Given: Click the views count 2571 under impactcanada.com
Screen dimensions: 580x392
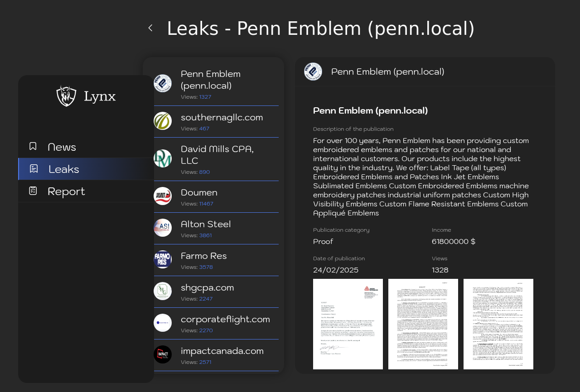Looking at the screenshot, I should (x=205, y=362).
